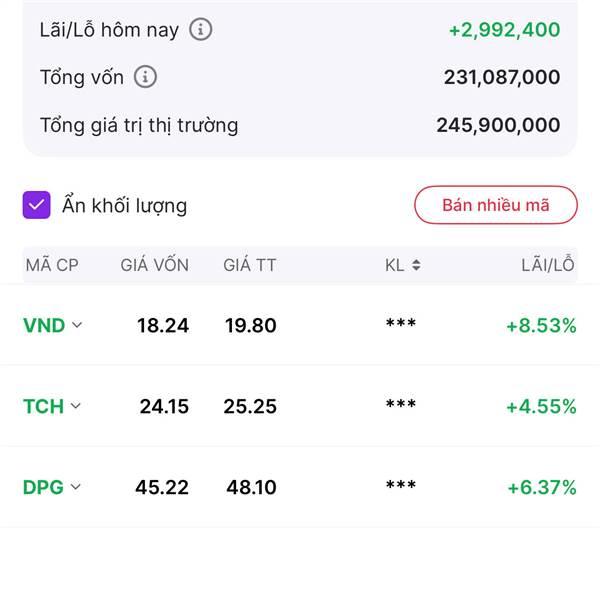This screenshot has height=600, width=600.
Task: Toggle sort arrows on KL column
Action: [416, 265]
